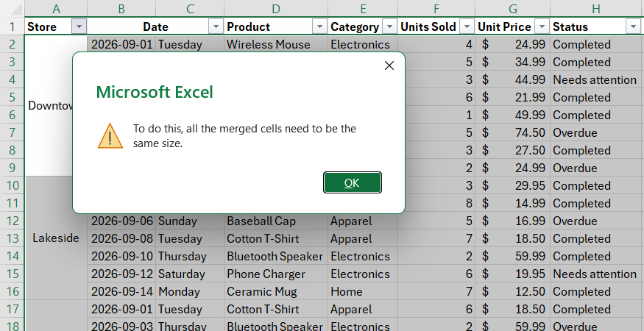Click the 2026-09-01 date in row 2
The height and width of the screenshot is (331, 644).
click(121, 44)
